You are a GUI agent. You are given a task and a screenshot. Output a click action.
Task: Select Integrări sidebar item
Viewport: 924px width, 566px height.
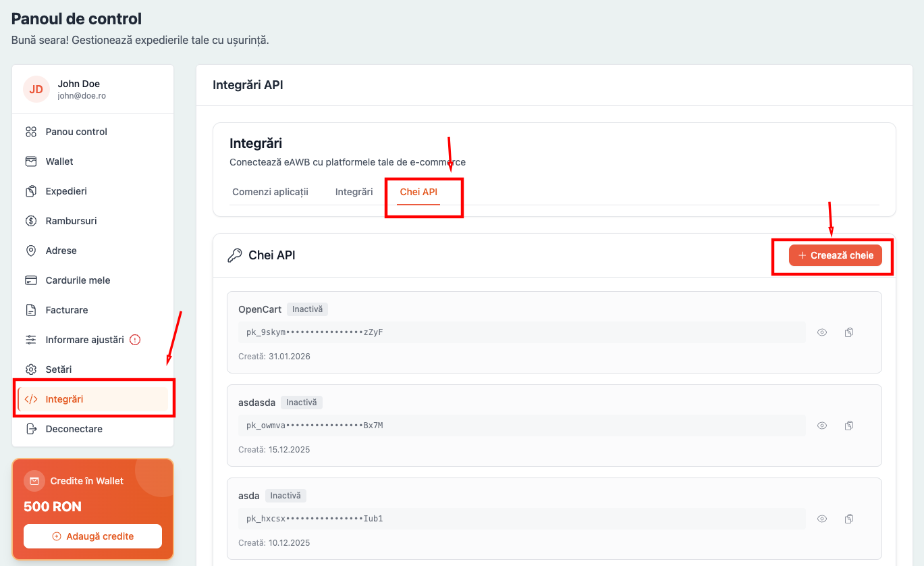tap(93, 399)
